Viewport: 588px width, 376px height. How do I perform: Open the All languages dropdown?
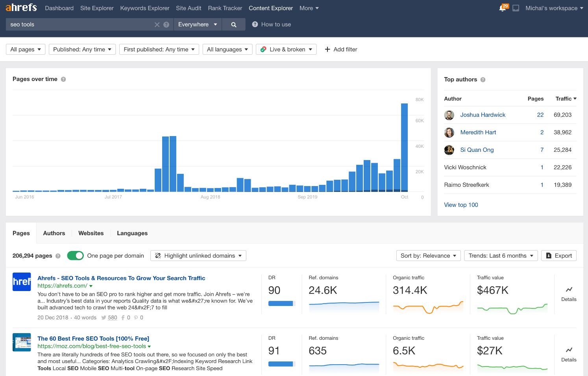pyautogui.click(x=227, y=49)
